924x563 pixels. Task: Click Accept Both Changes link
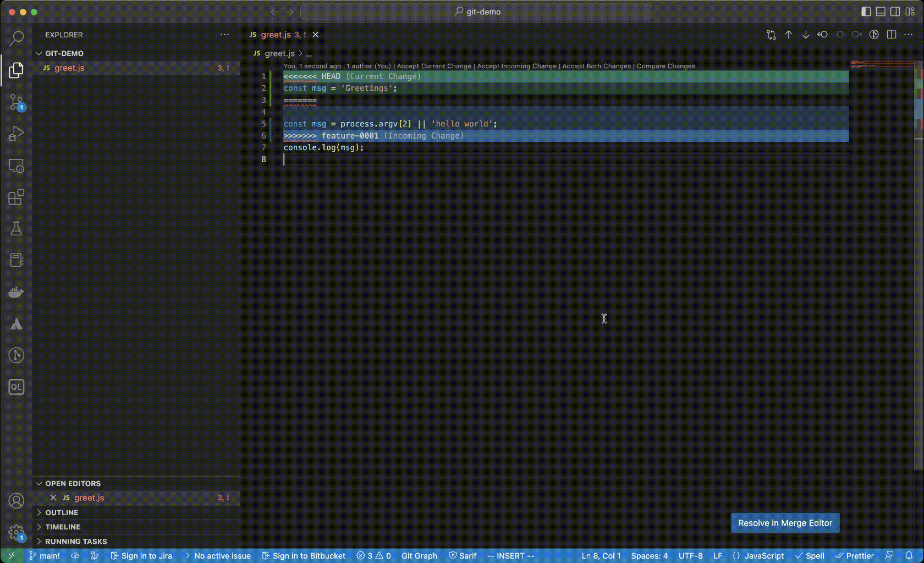596,66
